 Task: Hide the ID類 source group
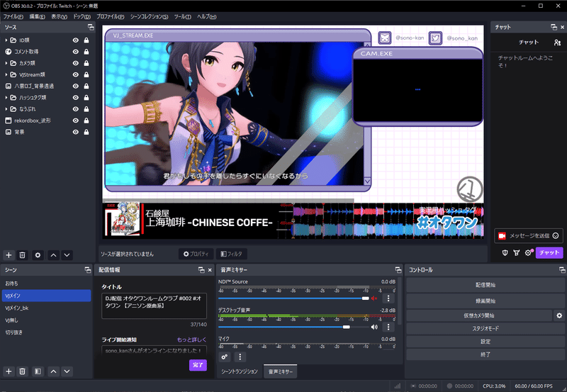(x=76, y=40)
